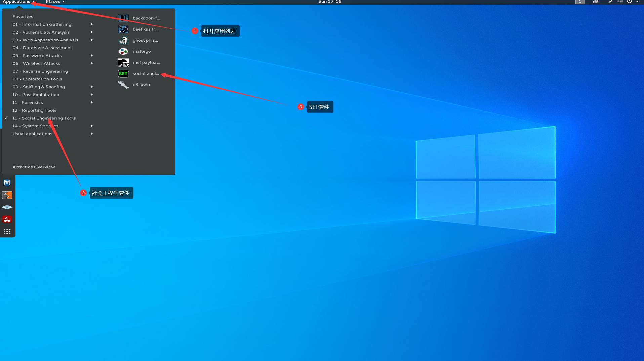This screenshot has width=644, height=361.
Task: Expand Post Exploitation submenu arrow
Action: 92,94
